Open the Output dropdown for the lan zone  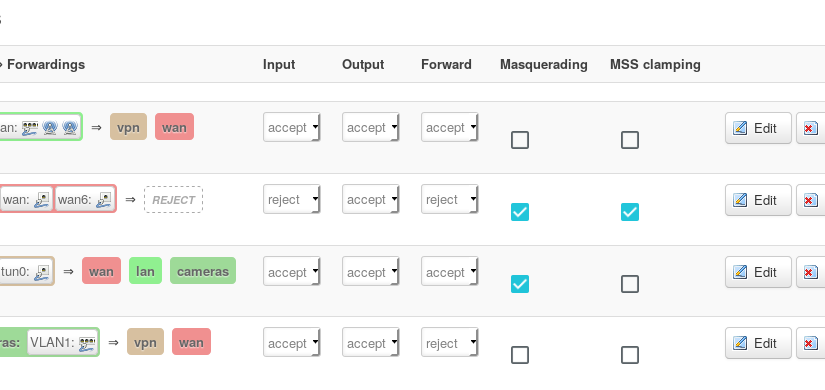(x=371, y=127)
